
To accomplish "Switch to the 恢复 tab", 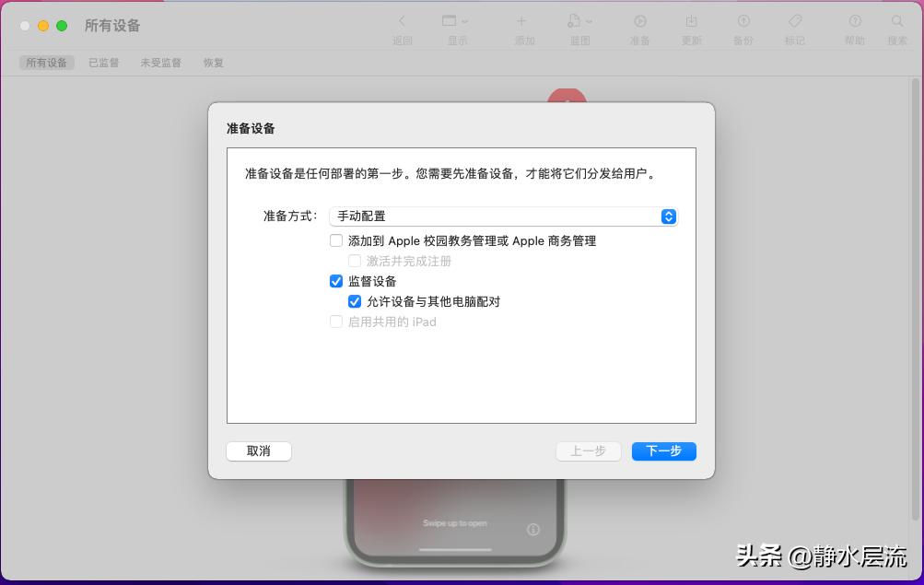I will point(213,63).
